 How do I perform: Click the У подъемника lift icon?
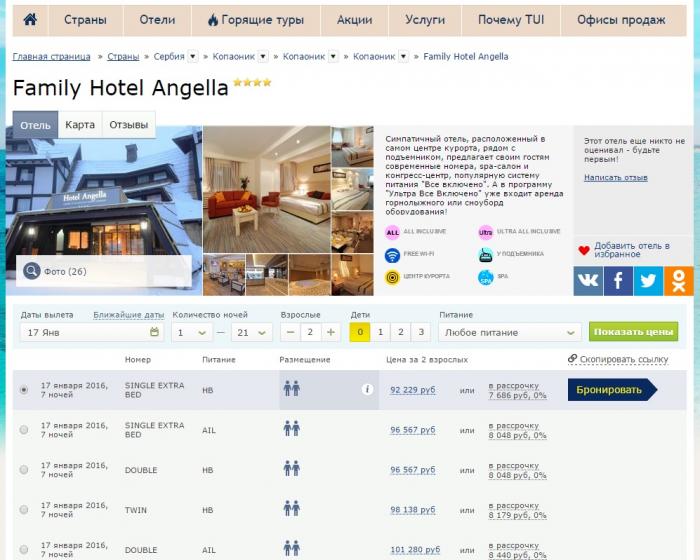[x=486, y=255]
